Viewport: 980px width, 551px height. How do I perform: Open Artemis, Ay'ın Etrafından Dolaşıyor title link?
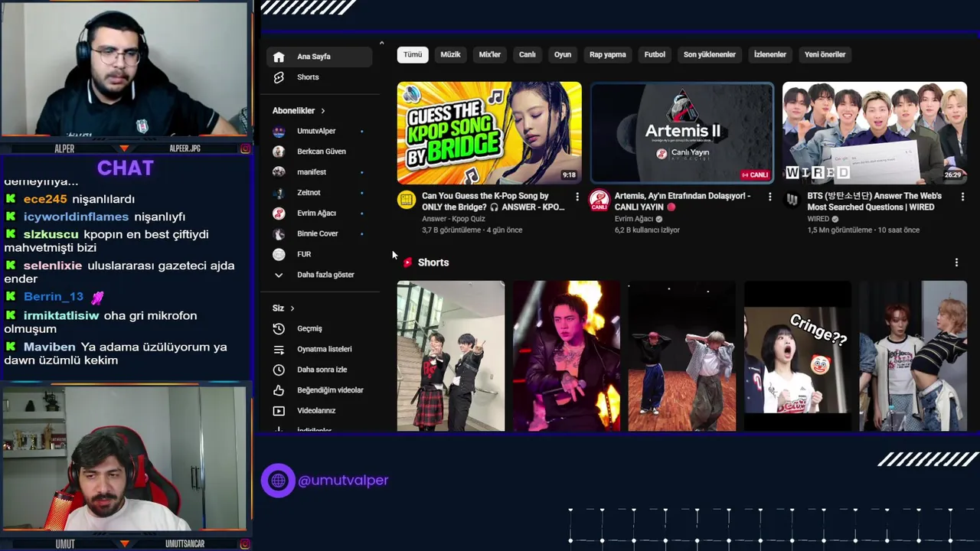[x=683, y=202]
